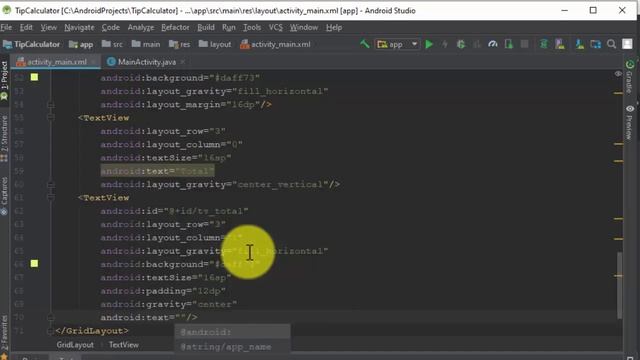The image size is (640, 360).
Task: Collapse the TextView tag with layout_row attribute
Action: point(51,118)
